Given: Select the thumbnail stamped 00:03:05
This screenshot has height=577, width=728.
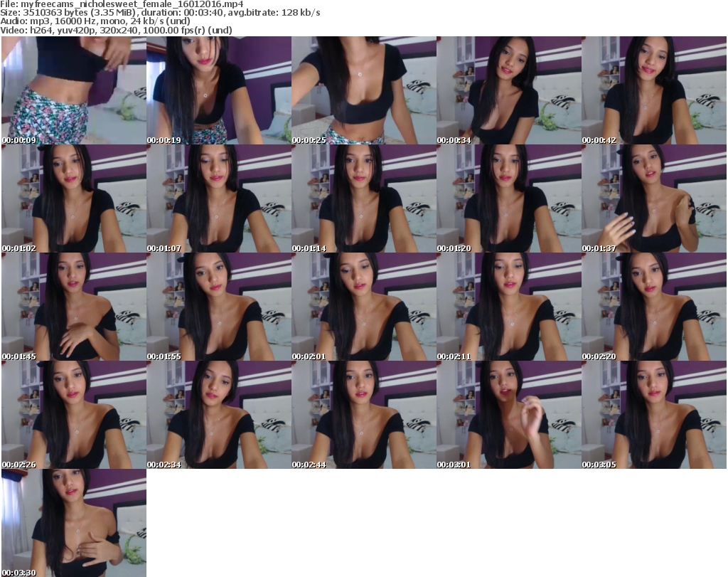Looking at the screenshot, I should pyautogui.click(x=654, y=415).
